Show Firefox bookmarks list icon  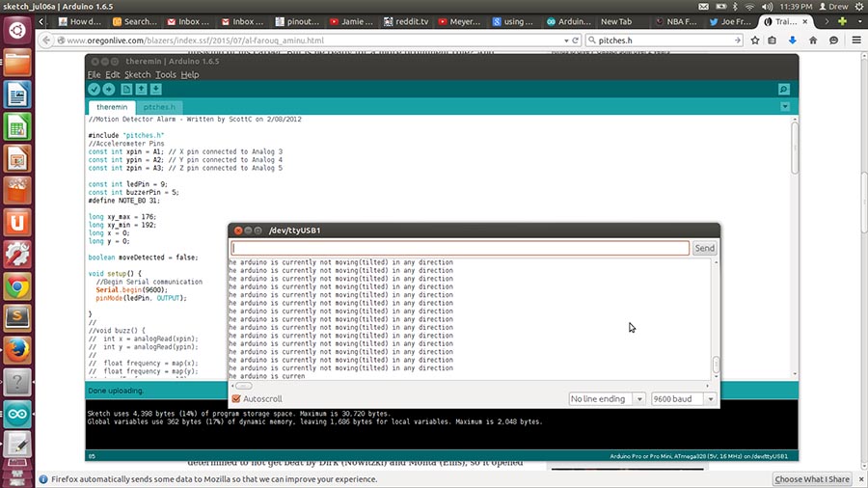pos(773,41)
